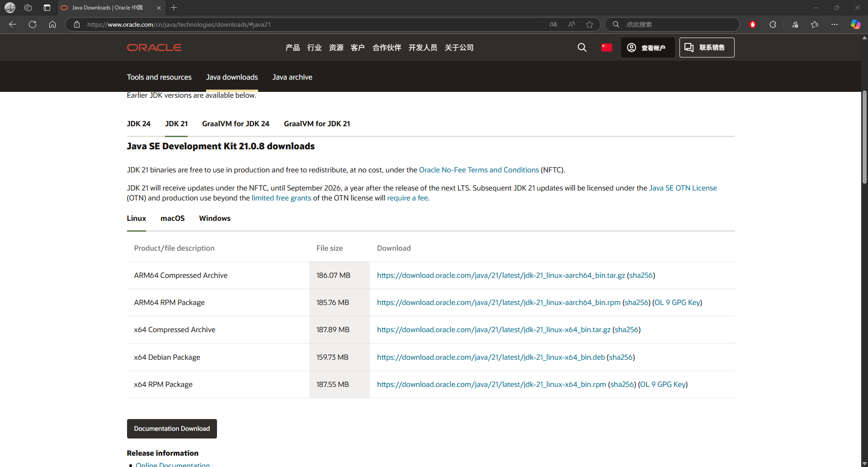868x467 pixels.
Task: Click the scrollbar down arrow
Action: point(864,463)
